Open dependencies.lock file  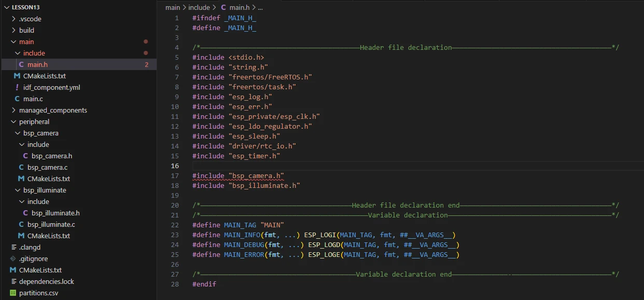pos(46,282)
